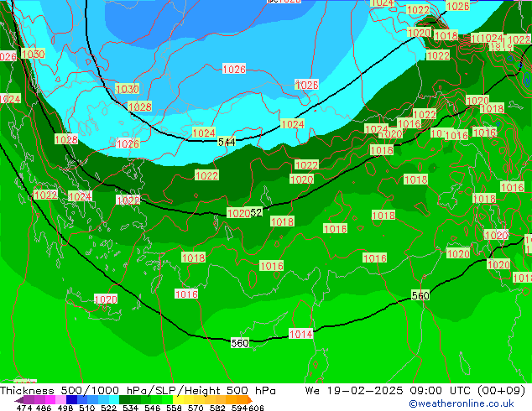Click the 534 legend value
The width and height of the screenshot is (532, 411).
point(130,408)
